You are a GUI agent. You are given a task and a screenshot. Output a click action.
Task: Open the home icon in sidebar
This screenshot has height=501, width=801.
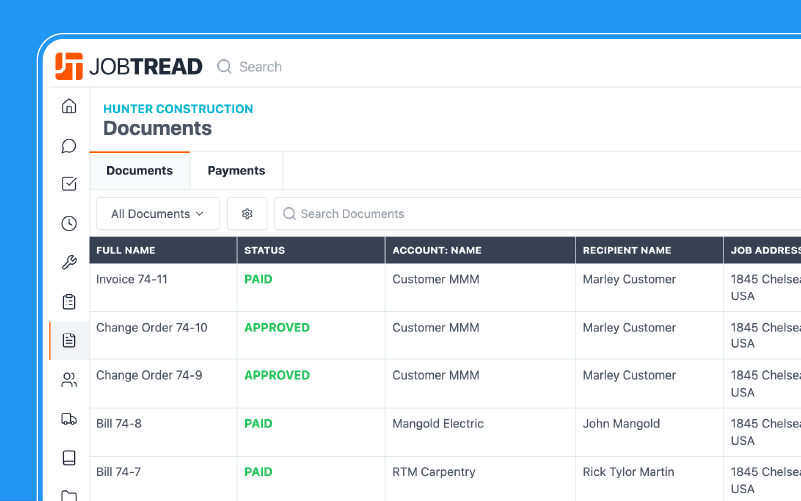click(x=69, y=106)
